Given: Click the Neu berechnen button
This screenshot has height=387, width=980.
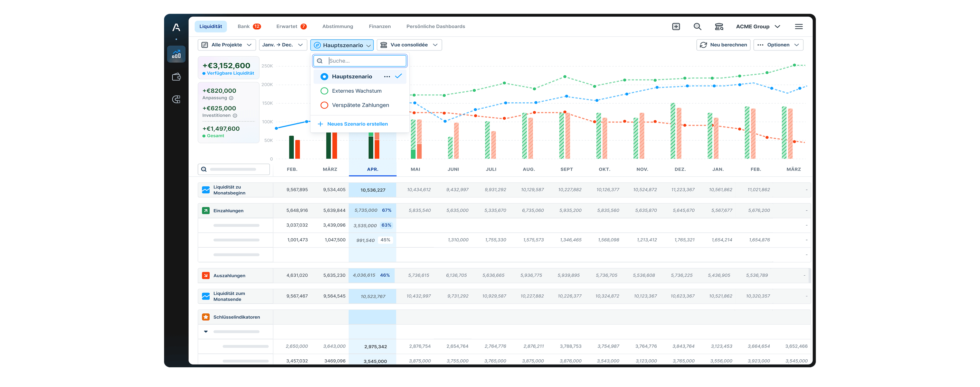Looking at the screenshot, I should point(723,45).
